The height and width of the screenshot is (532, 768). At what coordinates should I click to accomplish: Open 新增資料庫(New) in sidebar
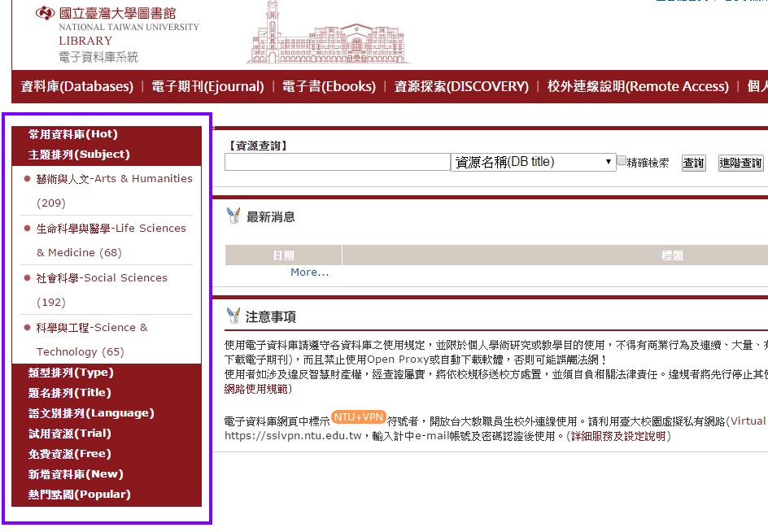[x=76, y=474]
